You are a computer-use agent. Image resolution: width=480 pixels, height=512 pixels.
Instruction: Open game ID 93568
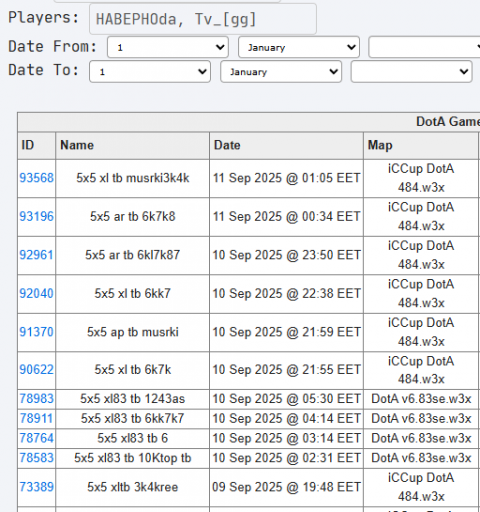pos(36,178)
